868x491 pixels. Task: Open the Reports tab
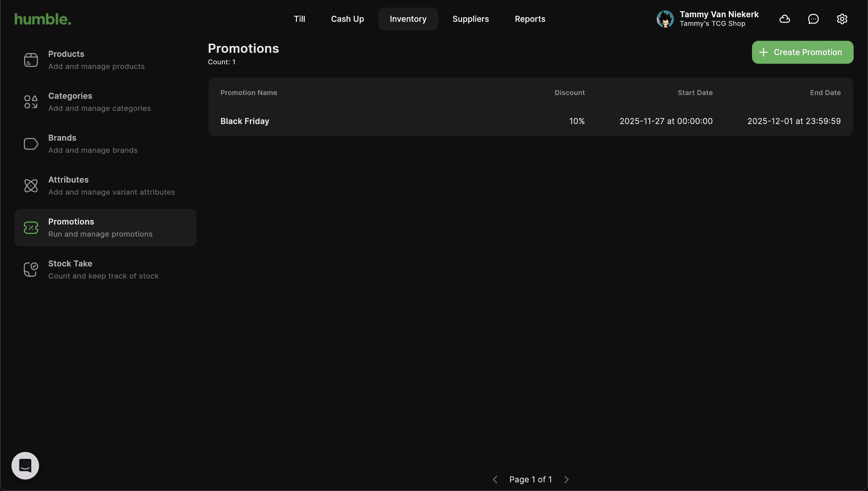[530, 19]
